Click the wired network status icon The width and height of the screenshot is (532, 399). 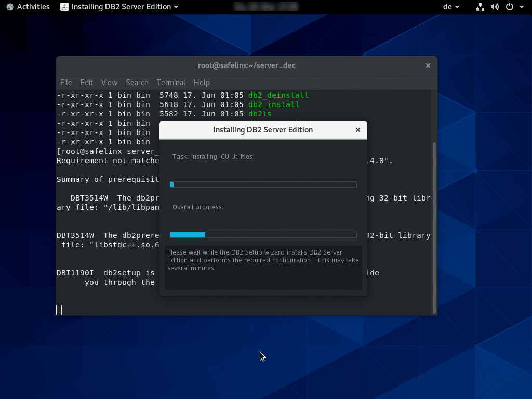click(x=480, y=7)
